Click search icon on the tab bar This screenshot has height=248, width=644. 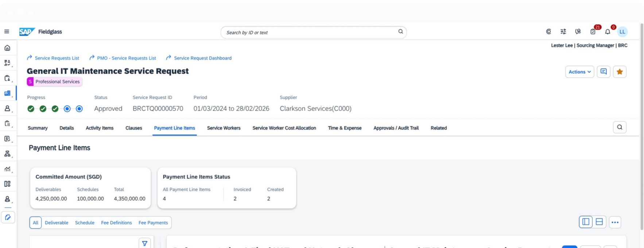tap(620, 127)
